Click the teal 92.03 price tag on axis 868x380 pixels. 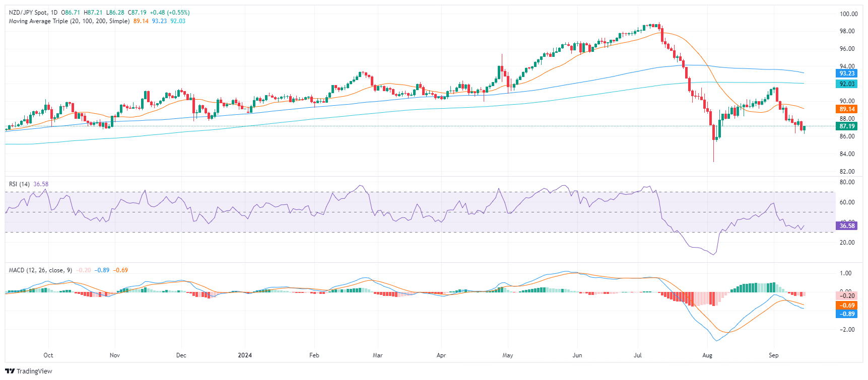point(847,84)
